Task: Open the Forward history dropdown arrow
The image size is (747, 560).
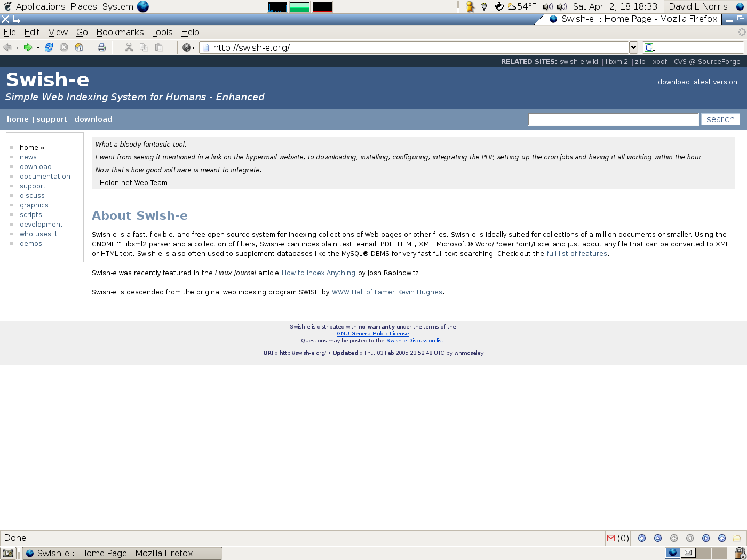Action: [x=38, y=47]
